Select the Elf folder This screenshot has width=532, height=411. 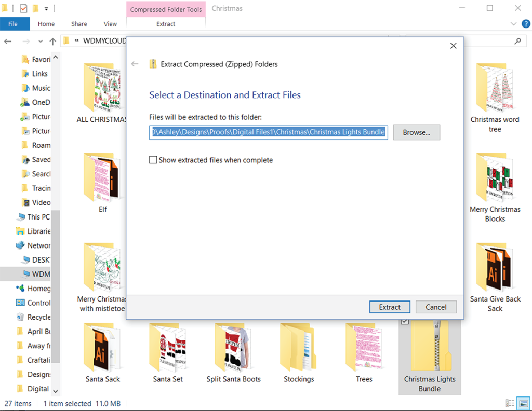pos(102,183)
